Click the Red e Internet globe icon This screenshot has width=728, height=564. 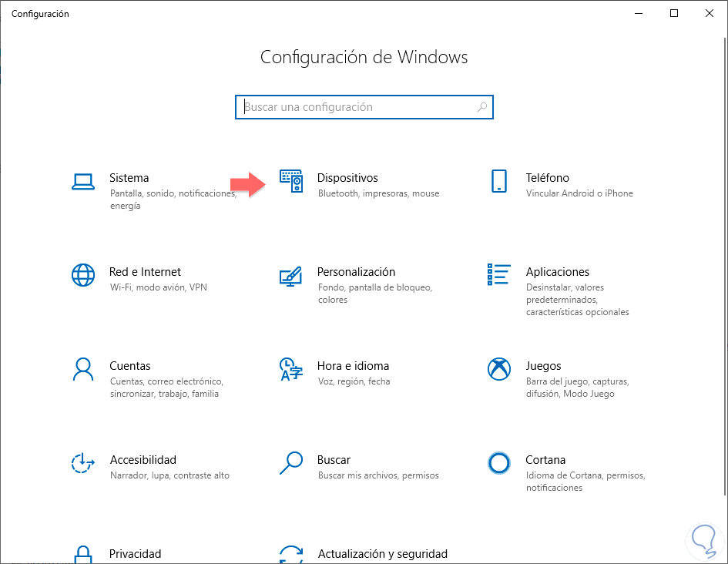(83, 275)
